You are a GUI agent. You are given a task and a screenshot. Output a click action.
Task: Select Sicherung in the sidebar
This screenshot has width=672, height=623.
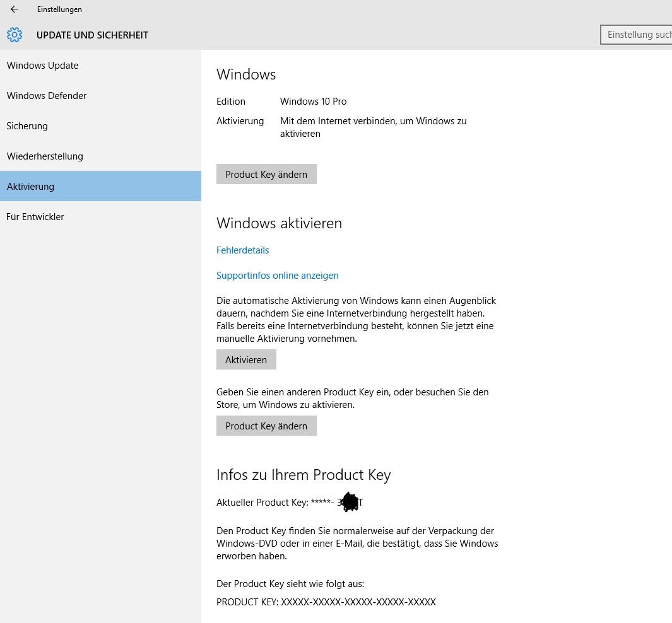point(27,125)
